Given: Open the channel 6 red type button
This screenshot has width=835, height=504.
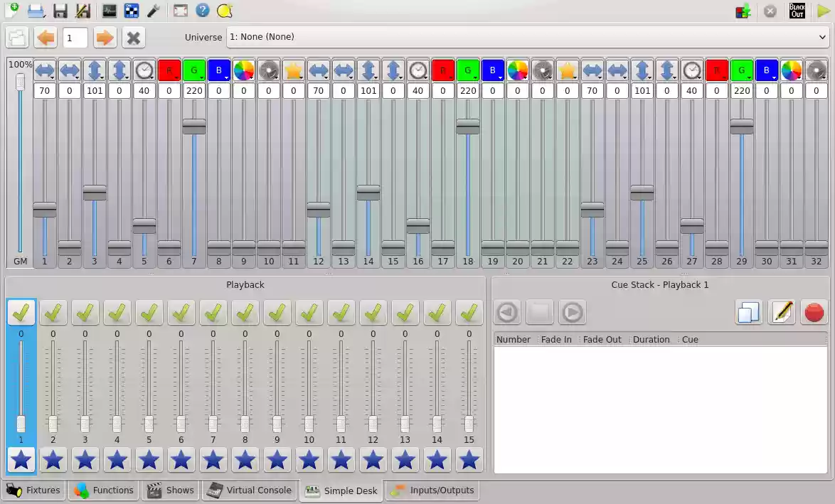Looking at the screenshot, I should coord(169,70).
